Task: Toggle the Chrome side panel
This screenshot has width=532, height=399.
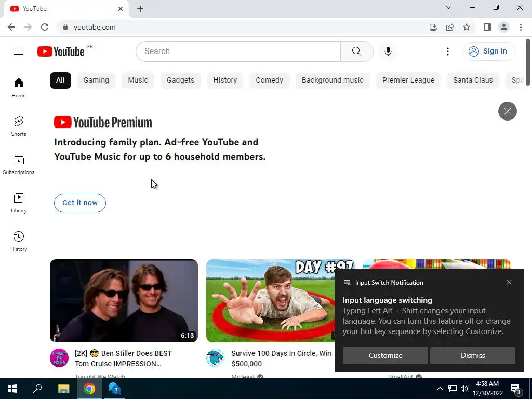Action: pos(487,27)
